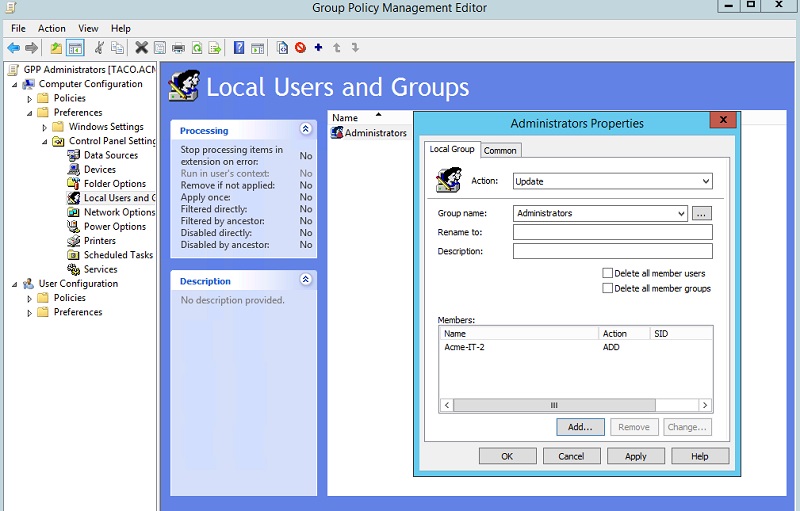Enable Delete all member groups checkbox
Screen dimensions: 800x511
607,288
